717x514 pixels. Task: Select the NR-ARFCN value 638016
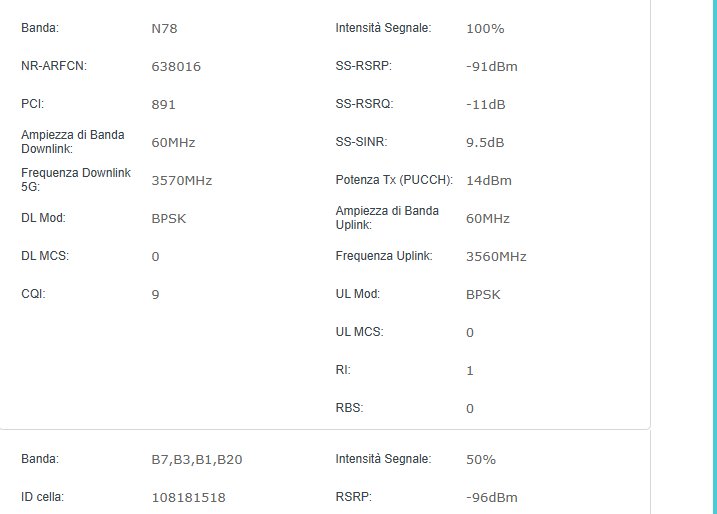[x=176, y=67]
